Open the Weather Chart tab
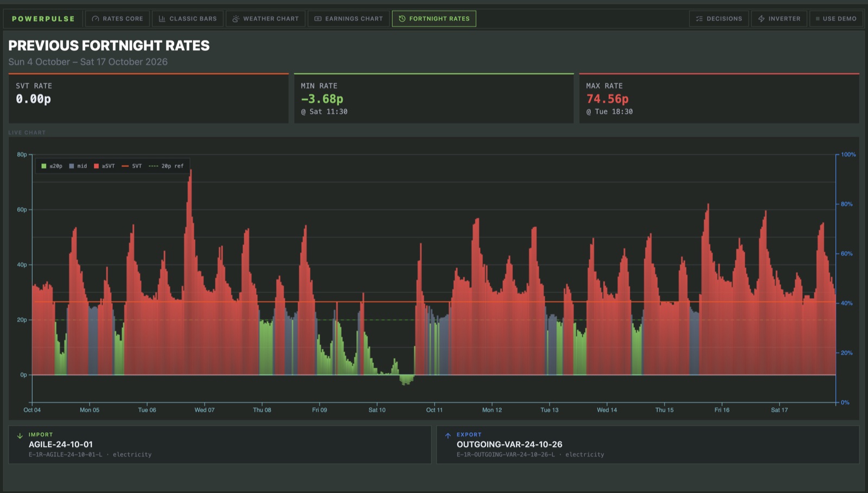This screenshot has height=493, width=868. point(265,18)
